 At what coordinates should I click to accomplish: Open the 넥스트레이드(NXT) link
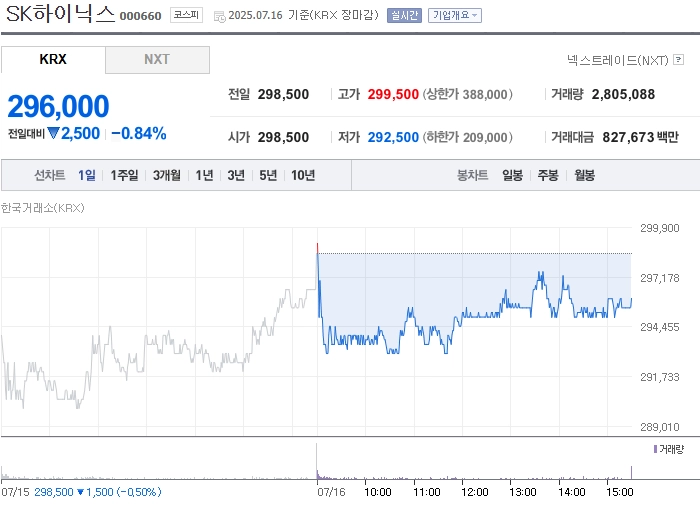coord(618,60)
